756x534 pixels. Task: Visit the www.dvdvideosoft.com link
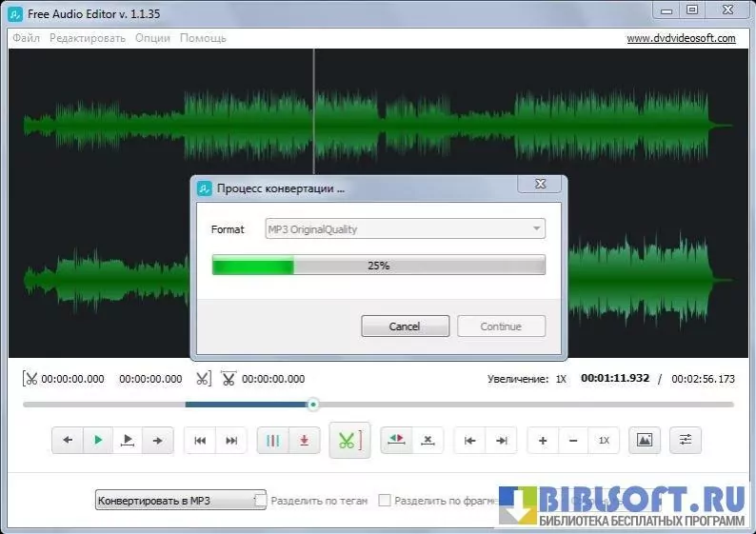click(x=681, y=38)
